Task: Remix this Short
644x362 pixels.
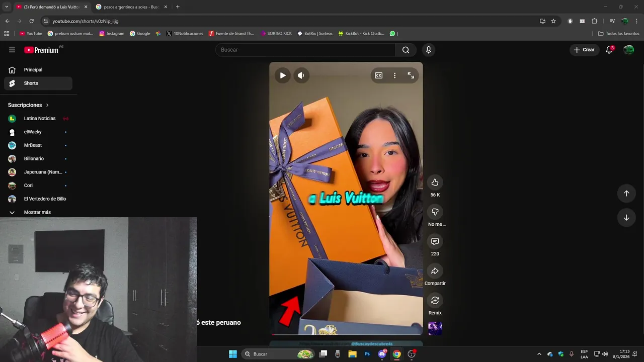Action: tap(435, 301)
